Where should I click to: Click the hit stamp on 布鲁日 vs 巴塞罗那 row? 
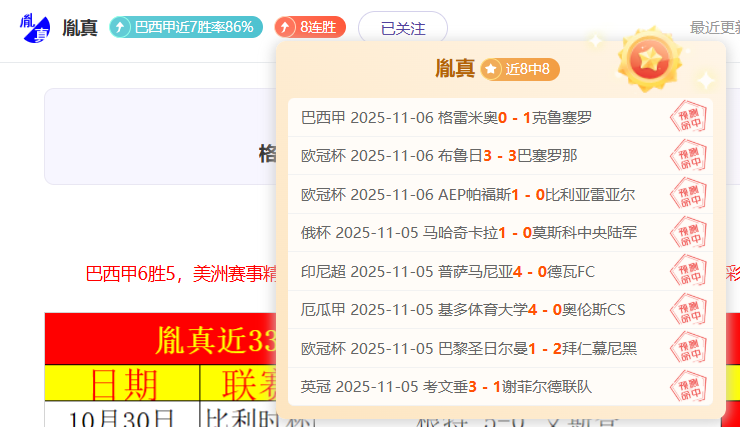688,156
